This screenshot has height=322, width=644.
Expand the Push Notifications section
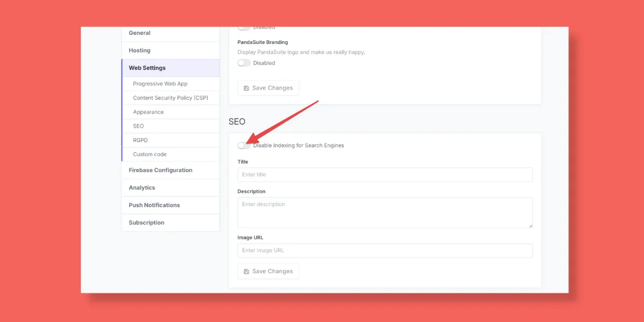(x=154, y=205)
